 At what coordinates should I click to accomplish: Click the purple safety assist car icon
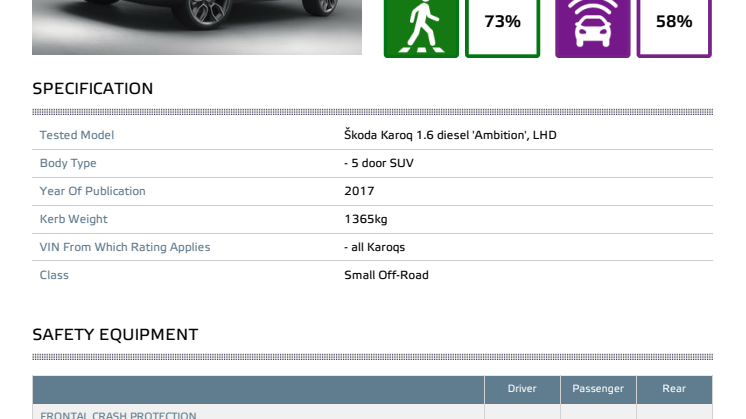tap(592, 28)
